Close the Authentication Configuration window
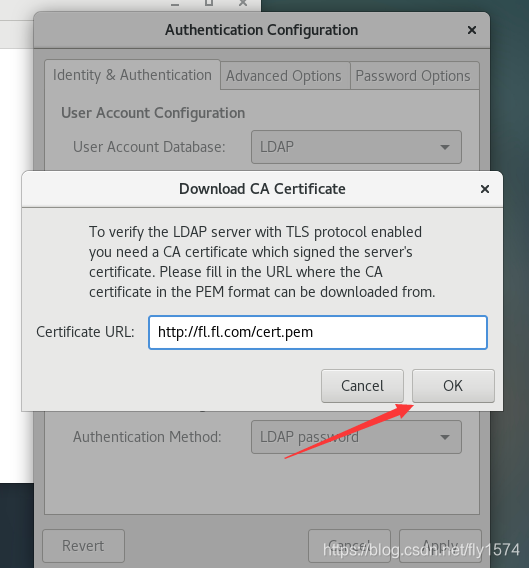This screenshot has height=569, width=530. pyautogui.click(x=472, y=30)
